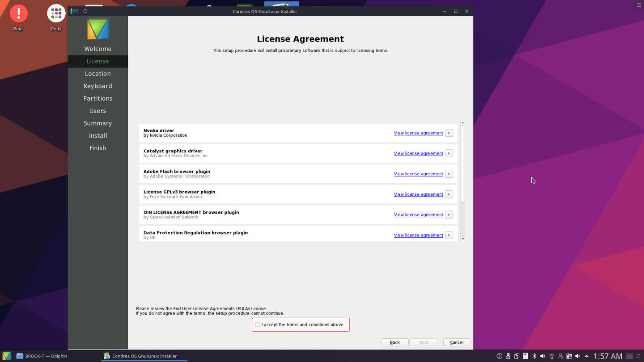The image size is (644, 362).
Task: Select the Install step in the sidebar
Action: click(x=97, y=135)
